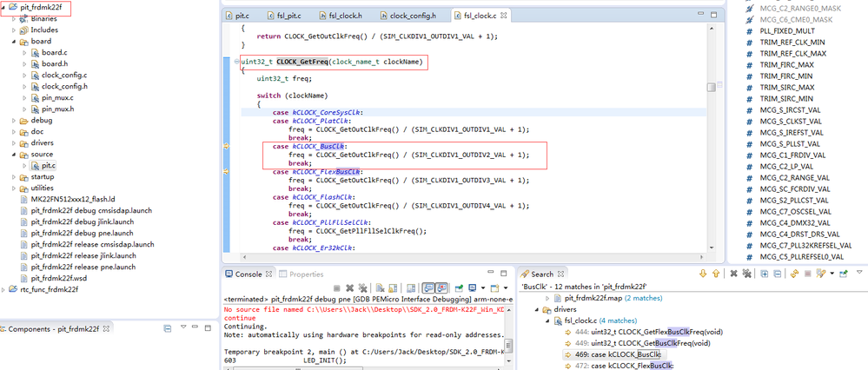The image size is (868, 370).
Task: Open the Open Console dropdown arrow
Action: [x=506, y=288]
